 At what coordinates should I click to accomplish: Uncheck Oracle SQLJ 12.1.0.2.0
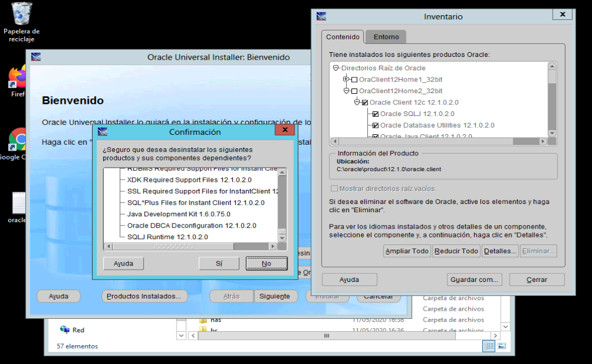click(377, 114)
